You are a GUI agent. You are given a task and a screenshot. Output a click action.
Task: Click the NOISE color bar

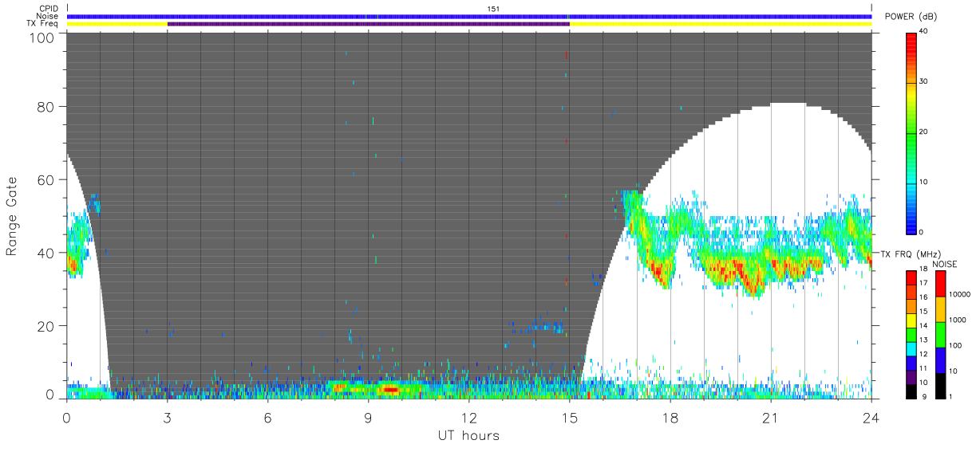[939, 335]
